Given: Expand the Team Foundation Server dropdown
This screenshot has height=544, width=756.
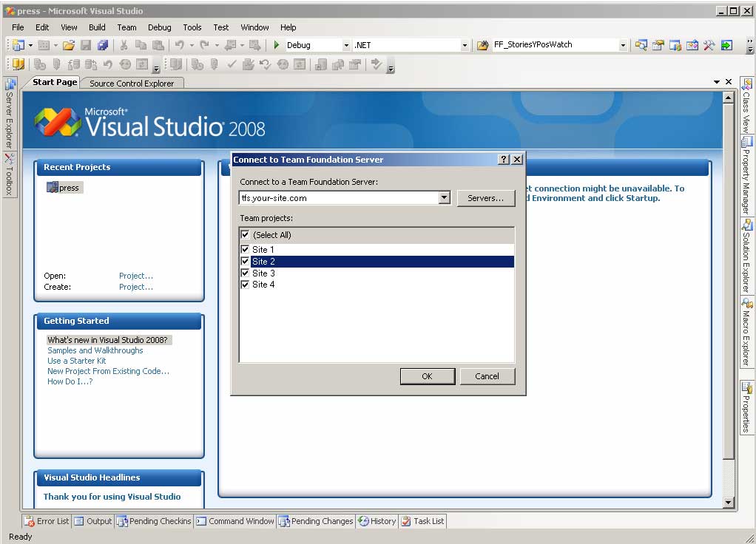Looking at the screenshot, I should tap(444, 197).
